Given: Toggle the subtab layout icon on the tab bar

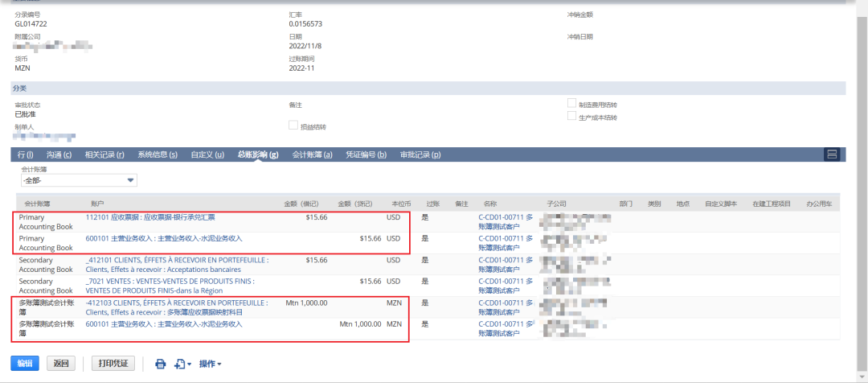Looking at the screenshot, I should (832, 154).
